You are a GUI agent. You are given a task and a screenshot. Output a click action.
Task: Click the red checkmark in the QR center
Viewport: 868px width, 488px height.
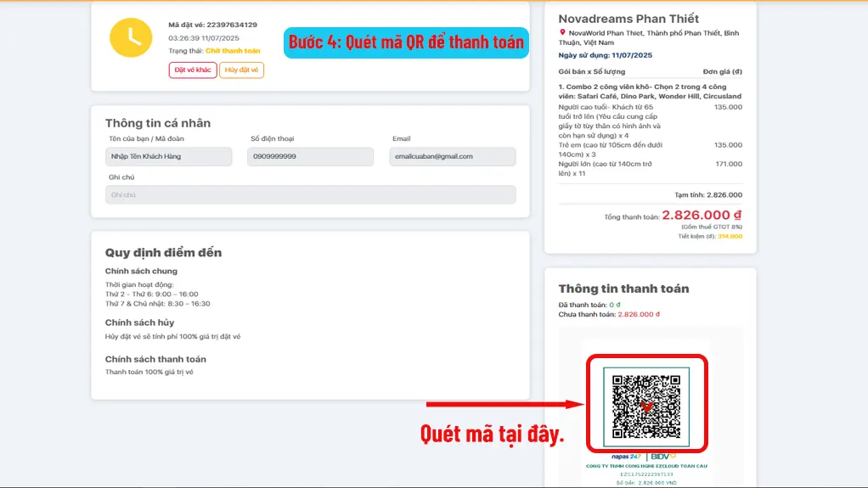[646, 407]
